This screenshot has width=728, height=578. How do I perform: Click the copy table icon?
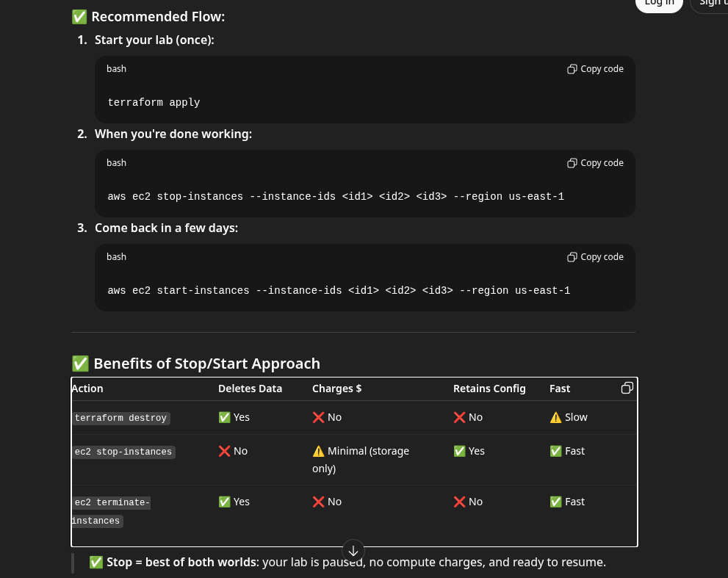(627, 388)
